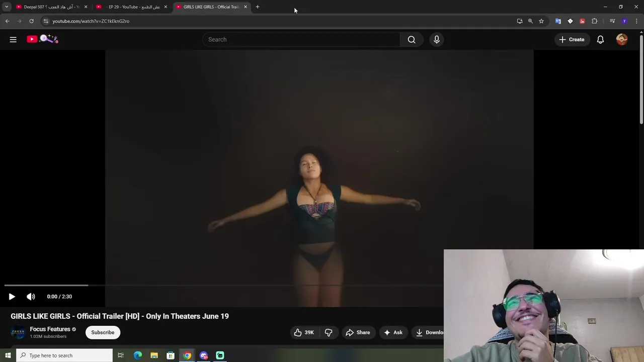Go back in browser history
The image size is (644, 362).
(7, 21)
